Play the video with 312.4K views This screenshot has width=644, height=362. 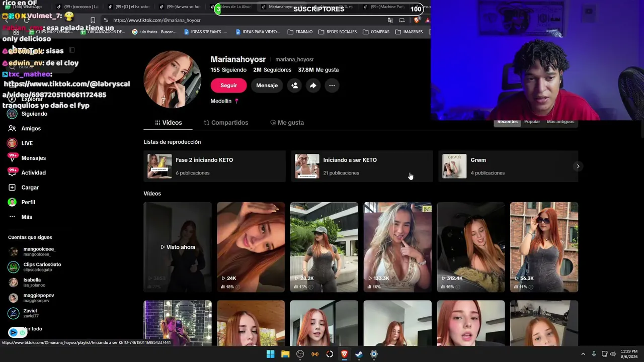[471, 247]
